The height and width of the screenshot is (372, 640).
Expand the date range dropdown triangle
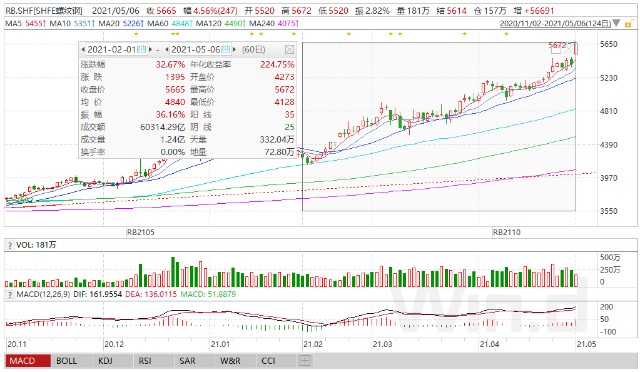[x=616, y=24]
